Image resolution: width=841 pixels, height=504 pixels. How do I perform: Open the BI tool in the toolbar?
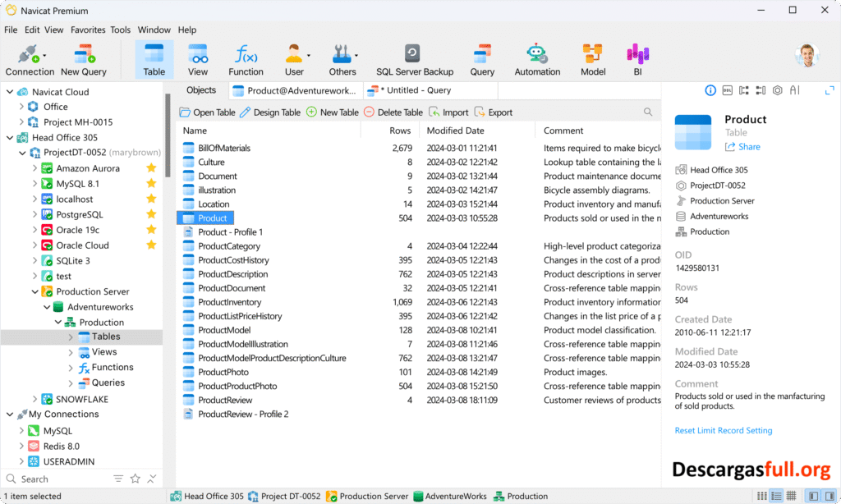(637, 57)
